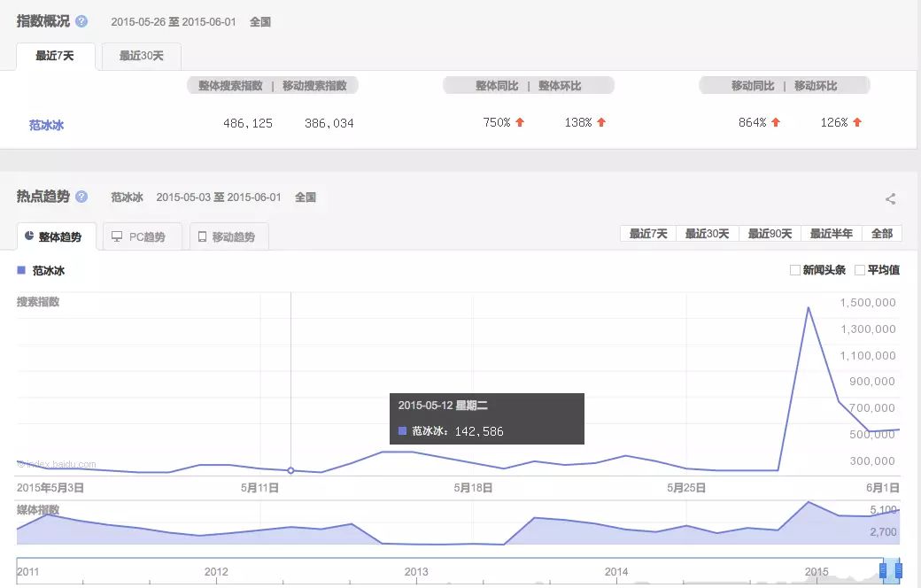The image size is (921, 588).
Task: Switch to 最近30天 overview tab
Action: click(x=142, y=57)
